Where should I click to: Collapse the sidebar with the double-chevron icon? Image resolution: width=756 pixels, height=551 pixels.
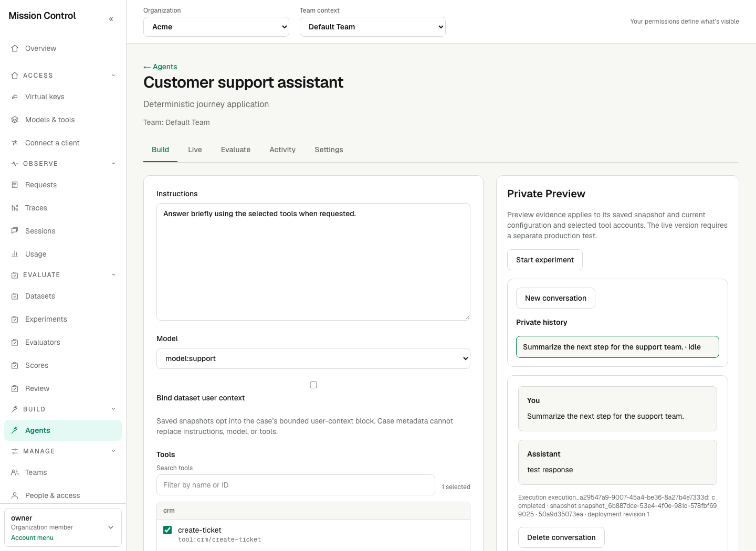111,19
